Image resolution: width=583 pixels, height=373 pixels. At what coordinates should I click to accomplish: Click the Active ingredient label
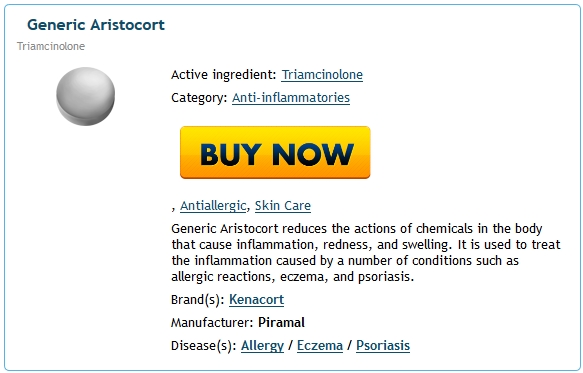(223, 75)
